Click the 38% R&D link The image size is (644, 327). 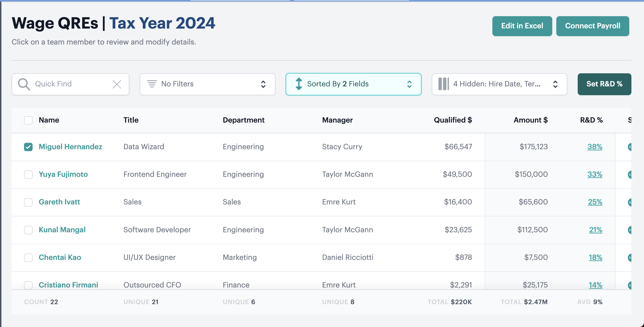pyautogui.click(x=595, y=147)
